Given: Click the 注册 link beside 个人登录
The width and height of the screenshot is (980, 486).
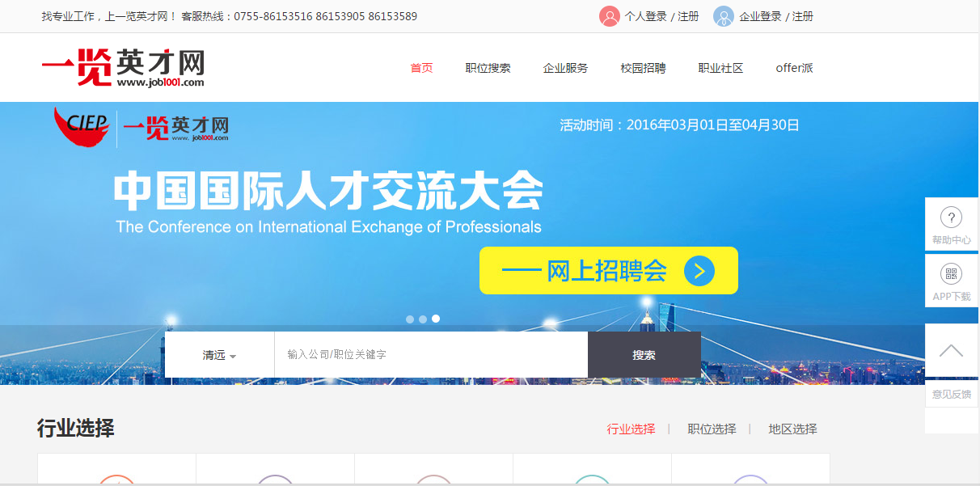Looking at the screenshot, I should pyautogui.click(x=688, y=16).
